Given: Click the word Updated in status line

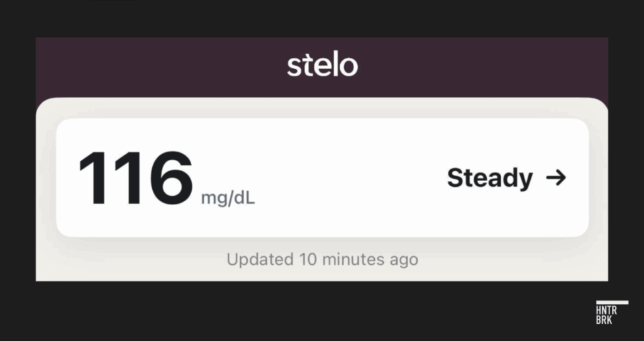Looking at the screenshot, I should 260,259.
